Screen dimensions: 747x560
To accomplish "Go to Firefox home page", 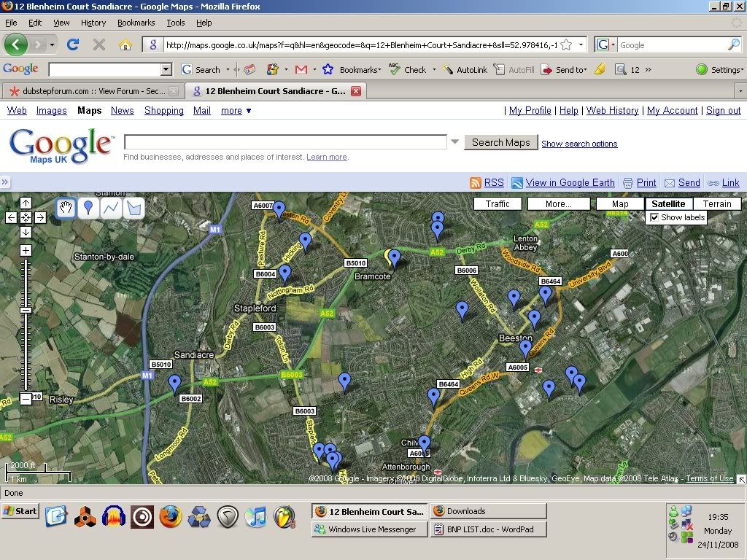I will (125, 44).
